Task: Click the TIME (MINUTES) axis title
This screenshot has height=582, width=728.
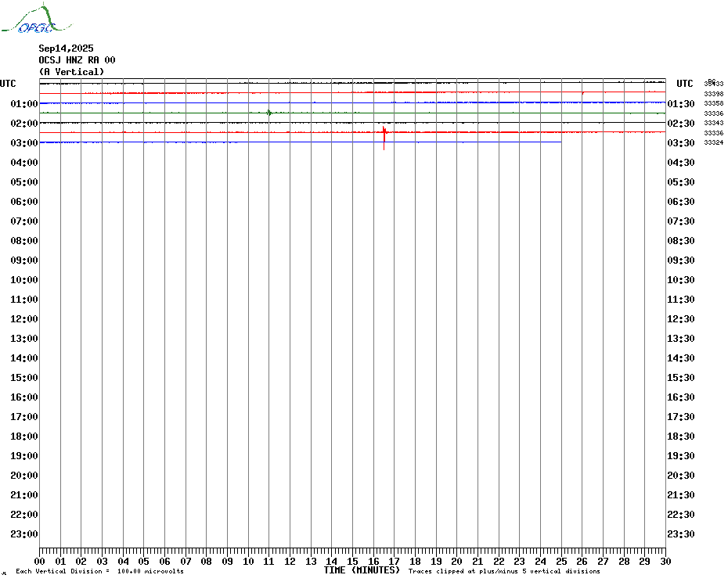Action: click(362, 570)
